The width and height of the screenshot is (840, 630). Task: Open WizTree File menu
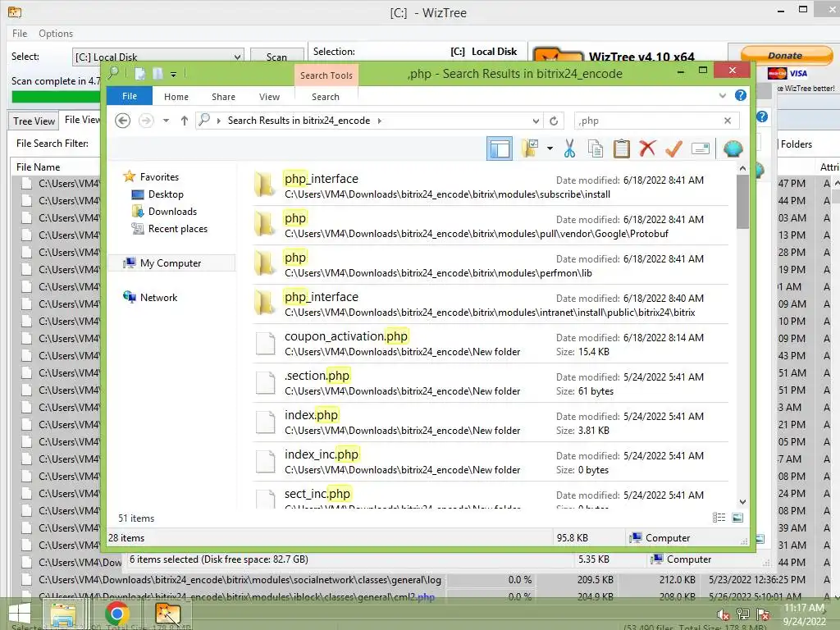(20, 33)
